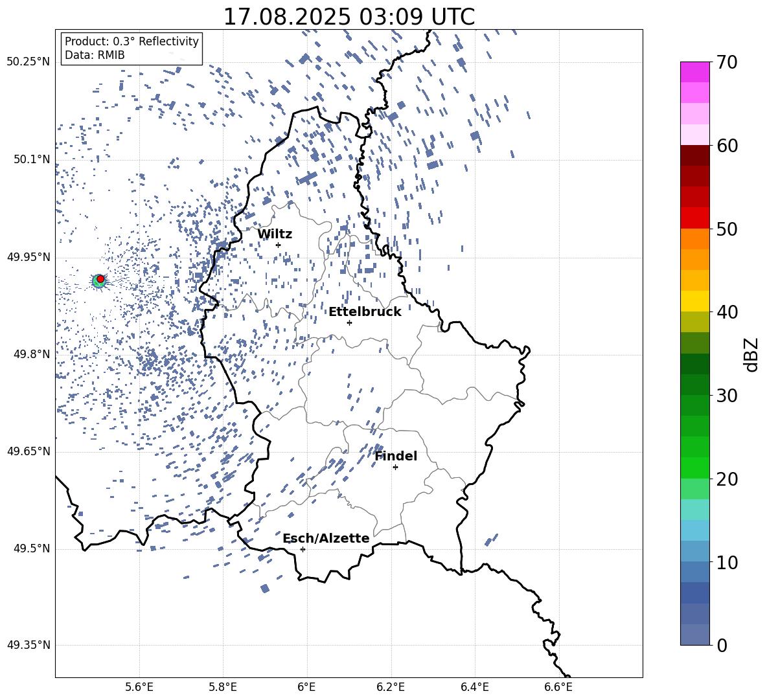Click the Wiltz city label
767x700 pixels.
coord(275,234)
